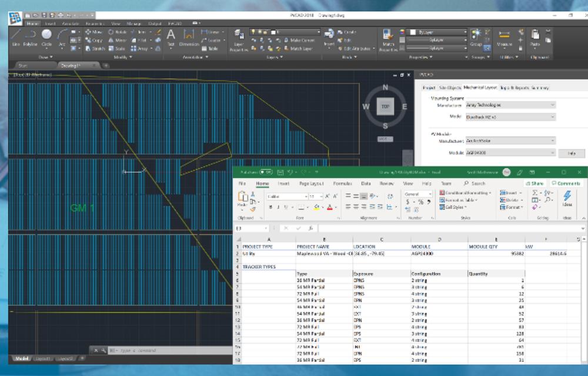Image resolution: width=588 pixels, height=376 pixels.
Task: Open the Site Objects tab in PVCAD panel
Action: tap(450, 88)
